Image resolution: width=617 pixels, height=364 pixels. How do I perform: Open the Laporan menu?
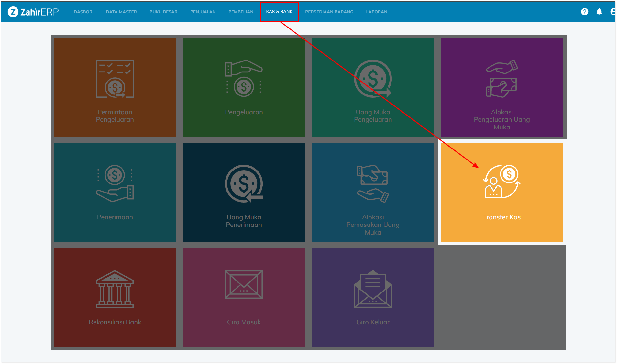(377, 12)
